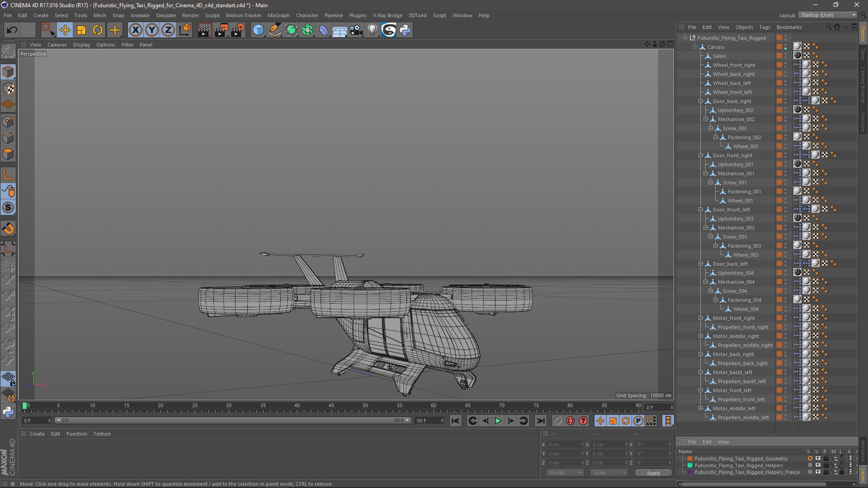Toggle solo for Futuristic_Flying_Taxi_Rigged_Geometry layer
The width and height of the screenshot is (868, 488).
click(810, 459)
